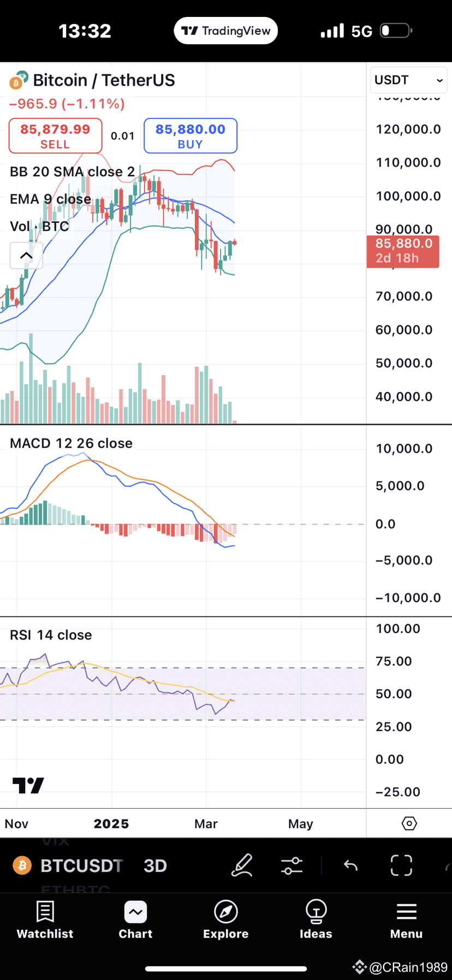Change the 3D timeframe interval
Viewport: 452px width, 980px height.
click(x=155, y=866)
